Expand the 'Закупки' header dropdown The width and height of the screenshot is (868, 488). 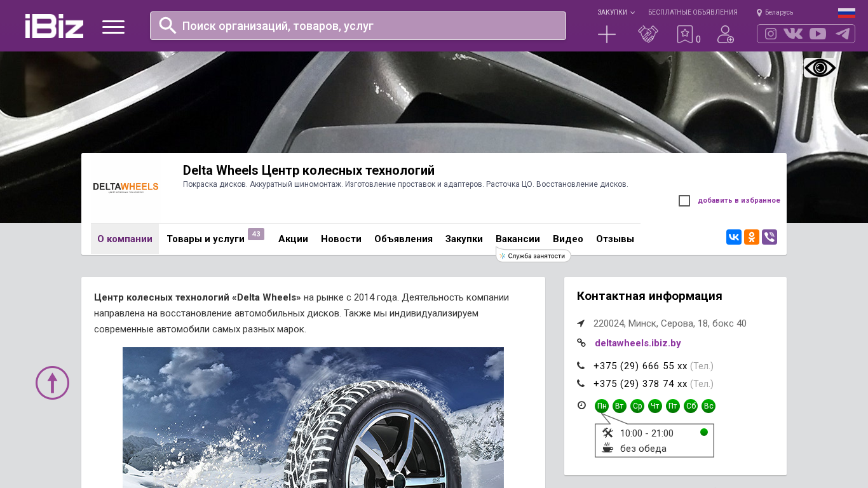pyautogui.click(x=616, y=13)
